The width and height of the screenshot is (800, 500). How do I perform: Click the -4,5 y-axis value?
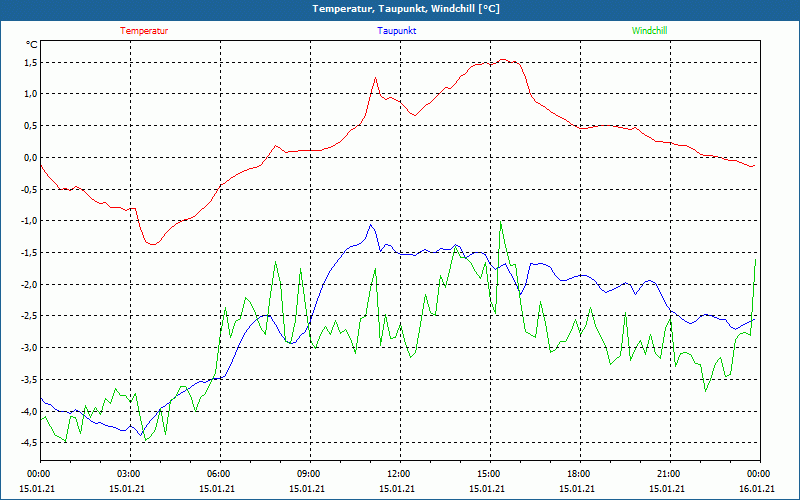point(29,443)
